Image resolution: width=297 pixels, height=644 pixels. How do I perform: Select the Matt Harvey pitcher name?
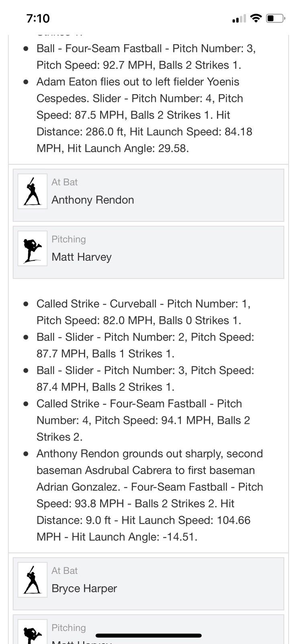coord(81,257)
